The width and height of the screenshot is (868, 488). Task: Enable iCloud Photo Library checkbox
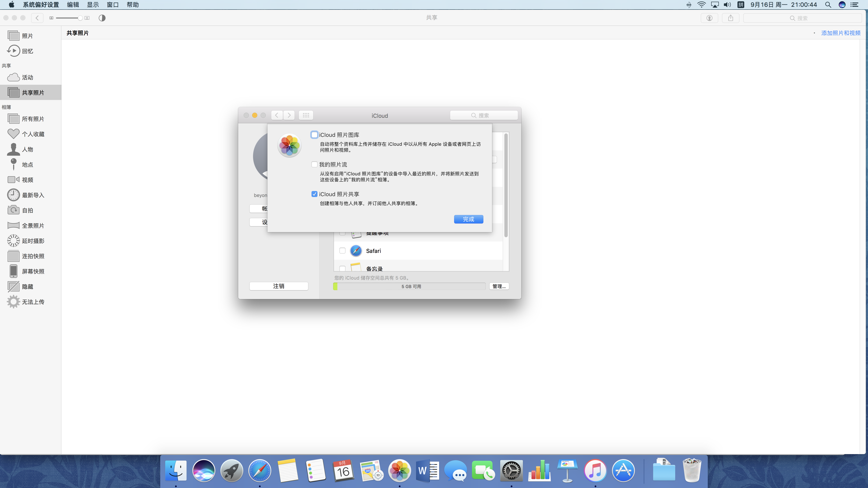(x=314, y=135)
